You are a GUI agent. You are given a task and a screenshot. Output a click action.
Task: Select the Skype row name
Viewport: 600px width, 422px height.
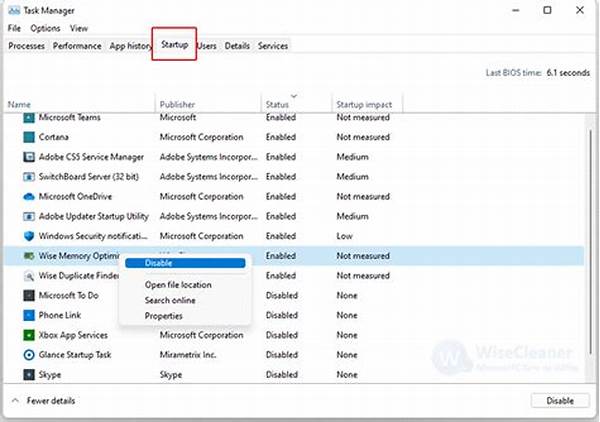tap(50, 375)
